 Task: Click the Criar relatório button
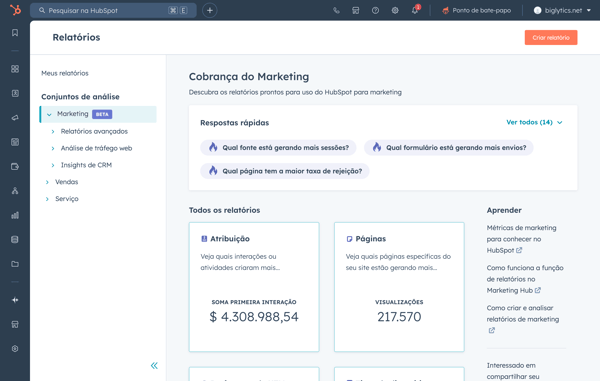click(551, 37)
